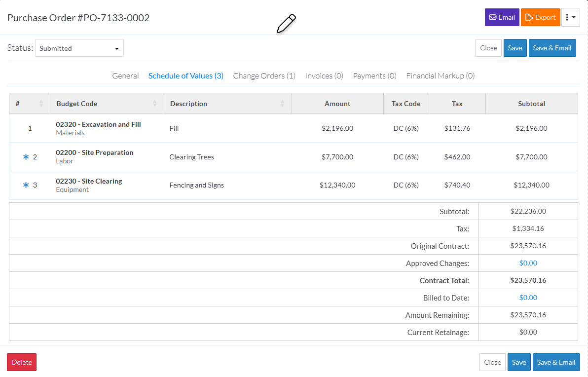Image resolution: width=588 pixels, height=377 pixels.
Task: Click the $740.40 tax cell
Action: tap(457, 185)
